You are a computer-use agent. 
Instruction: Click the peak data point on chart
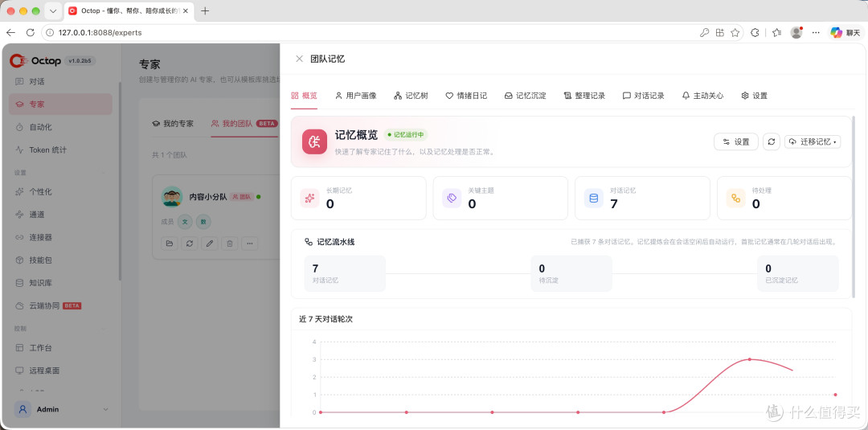(750, 359)
